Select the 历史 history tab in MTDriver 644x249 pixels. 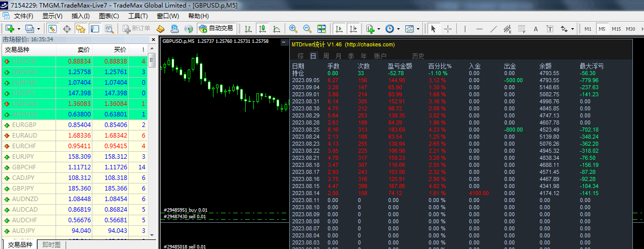pyautogui.click(x=418, y=55)
